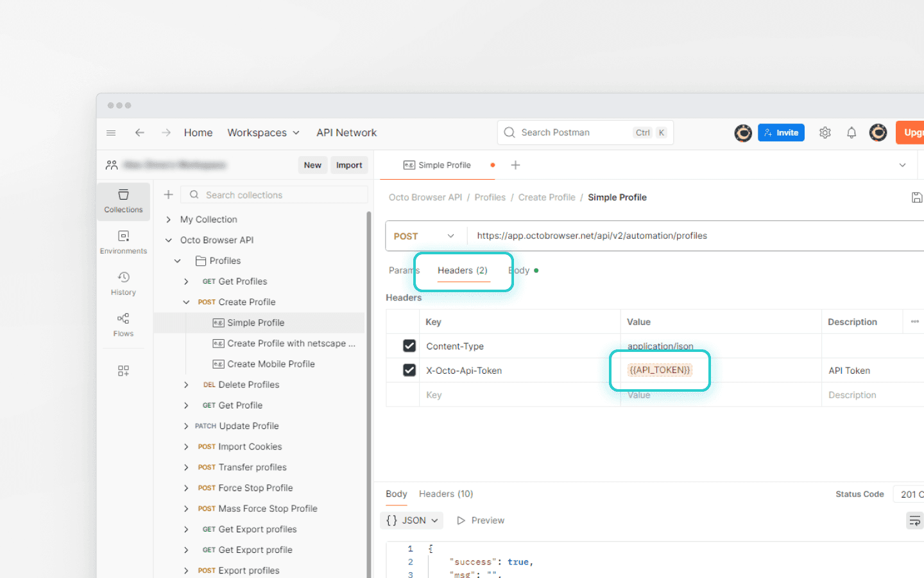The image size is (924, 578).
Task: Open the API Network menu item
Action: click(346, 133)
